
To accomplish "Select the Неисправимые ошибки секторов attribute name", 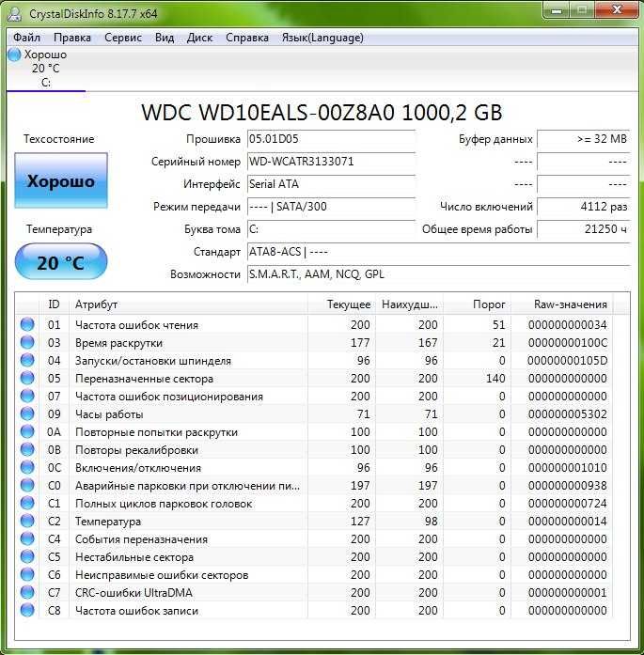I will [x=162, y=575].
